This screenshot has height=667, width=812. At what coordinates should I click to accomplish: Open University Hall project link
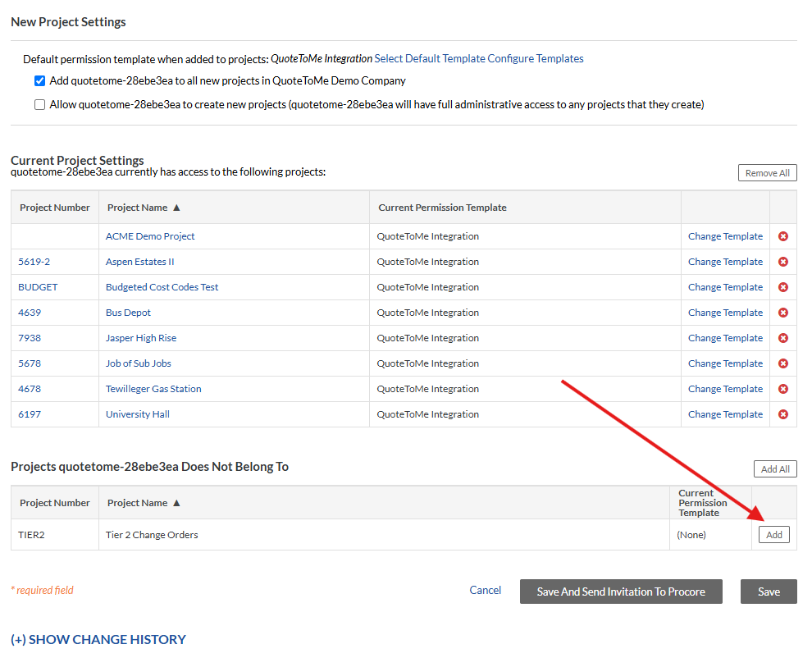click(x=137, y=413)
